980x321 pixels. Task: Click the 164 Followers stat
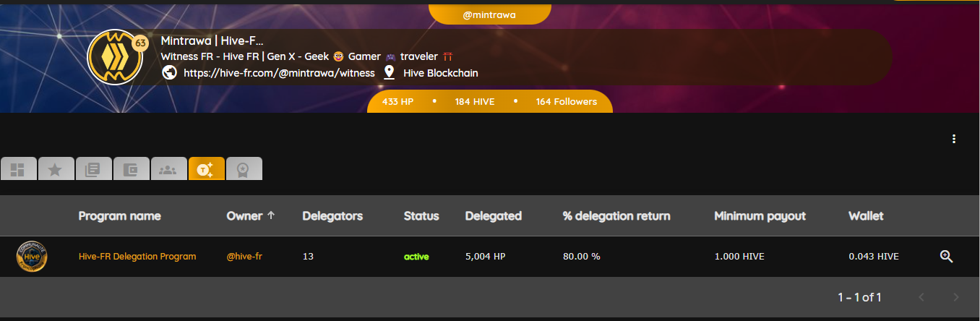(566, 102)
